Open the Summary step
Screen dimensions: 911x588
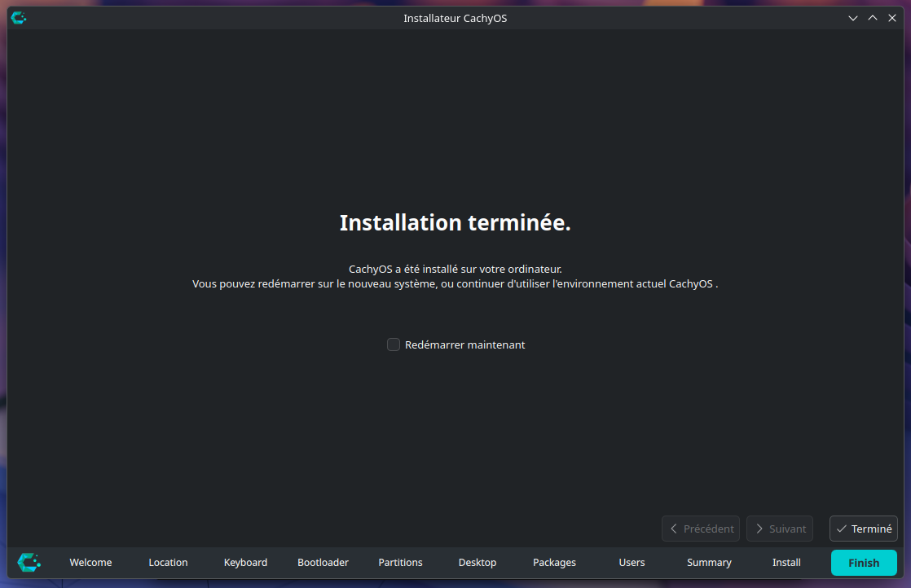click(x=709, y=563)
